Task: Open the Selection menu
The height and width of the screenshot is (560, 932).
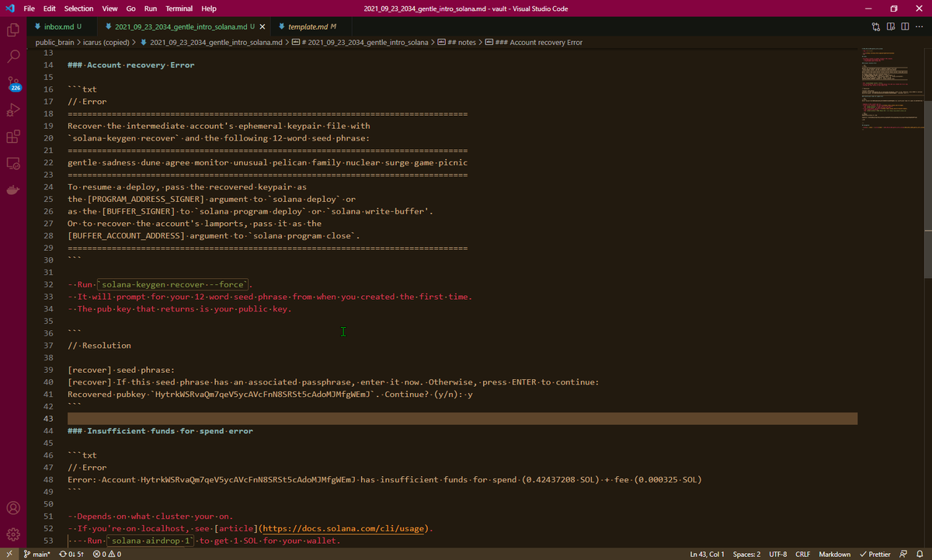Action: [79, 8]
